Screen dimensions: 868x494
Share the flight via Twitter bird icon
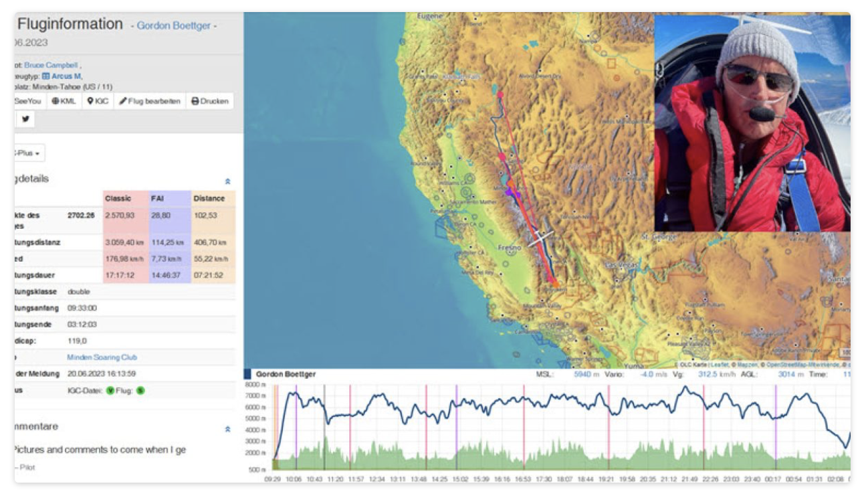click(x=25, y=119)
